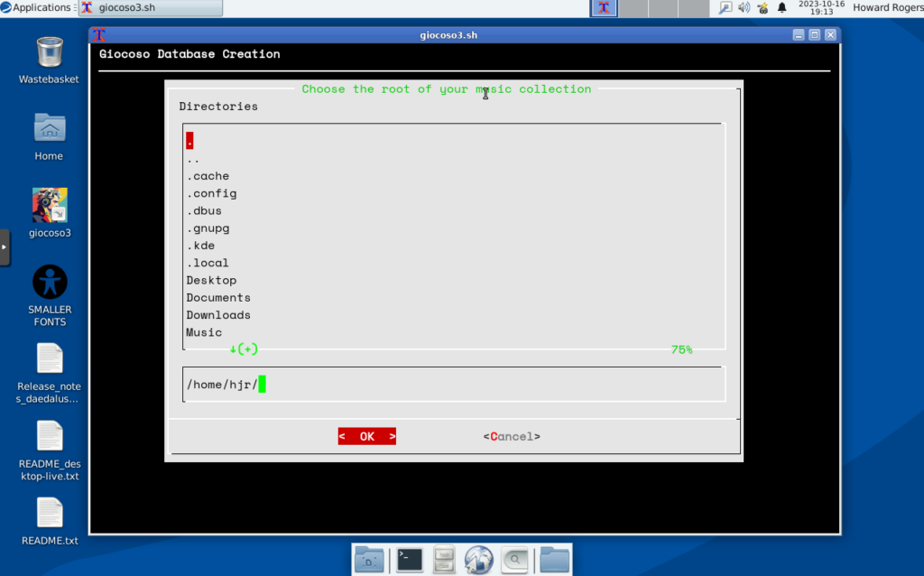The height and width of the screenshot is (576, 924).
Task: Click the OK button in the dialog
Action: point(367,436)
